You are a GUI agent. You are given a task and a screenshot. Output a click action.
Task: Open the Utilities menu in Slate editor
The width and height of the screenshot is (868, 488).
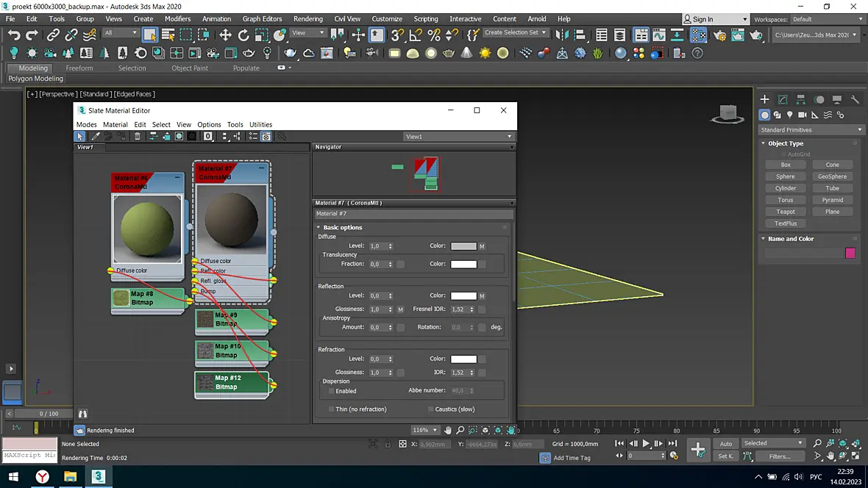click(x=260, y=124)
